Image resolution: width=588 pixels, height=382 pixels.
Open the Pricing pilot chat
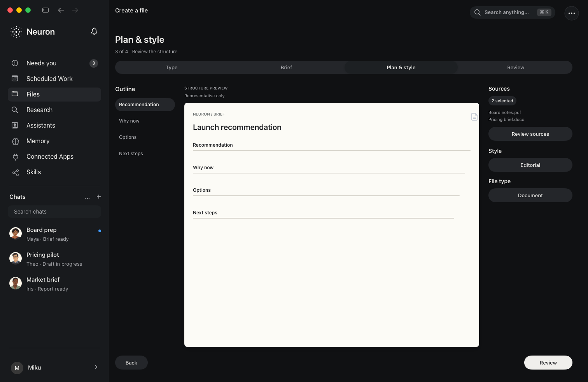tap(54, 259)
